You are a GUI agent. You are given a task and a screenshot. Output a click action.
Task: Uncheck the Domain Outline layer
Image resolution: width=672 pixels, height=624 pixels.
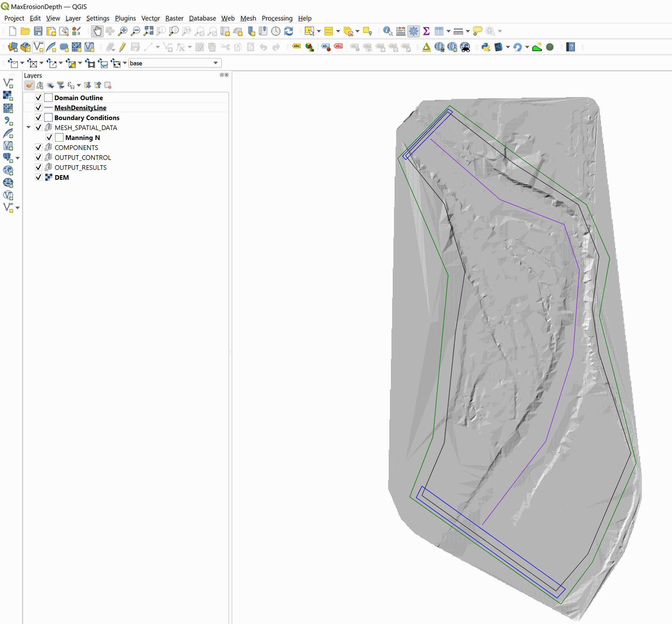click(x=39, y=98)
